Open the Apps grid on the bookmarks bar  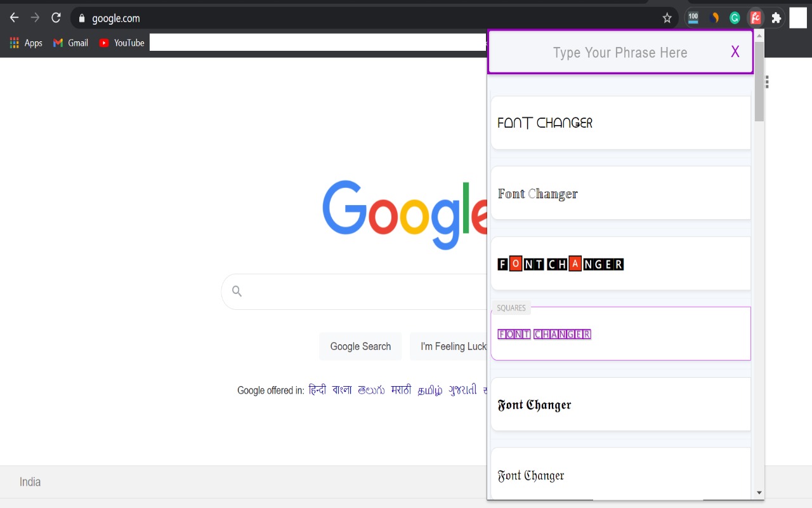[x=15, y=43]
